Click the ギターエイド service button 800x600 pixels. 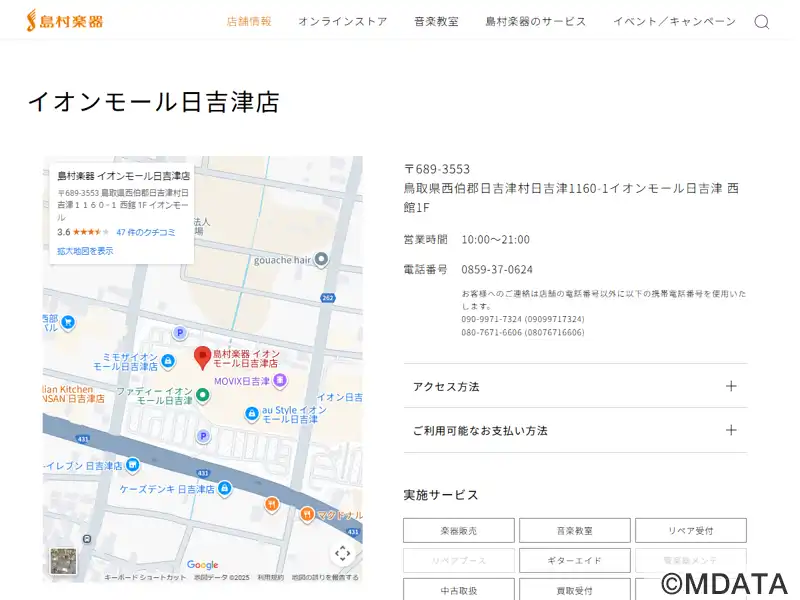click(574, 560)
